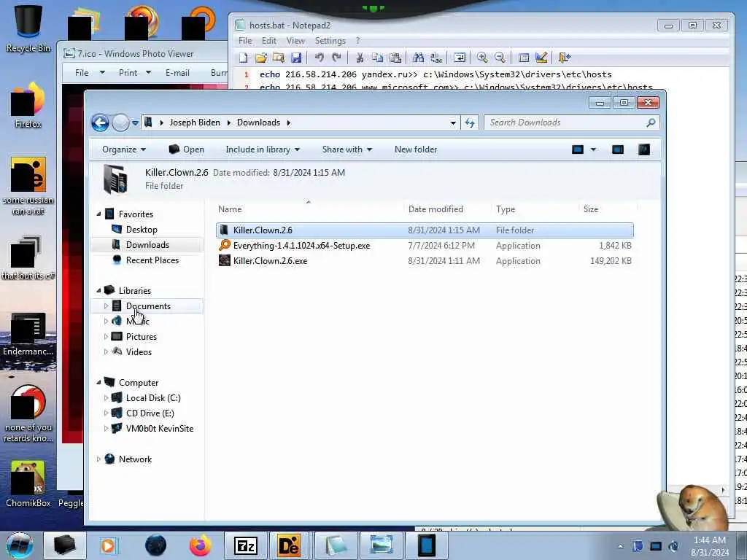Select Desktop in Favorites
Image resolution: width=747 pixels, height=560 pixels.
click(142, 230)
